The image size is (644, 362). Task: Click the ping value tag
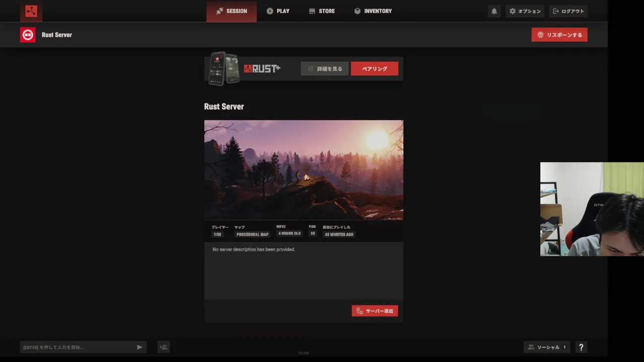coord(312,234)
